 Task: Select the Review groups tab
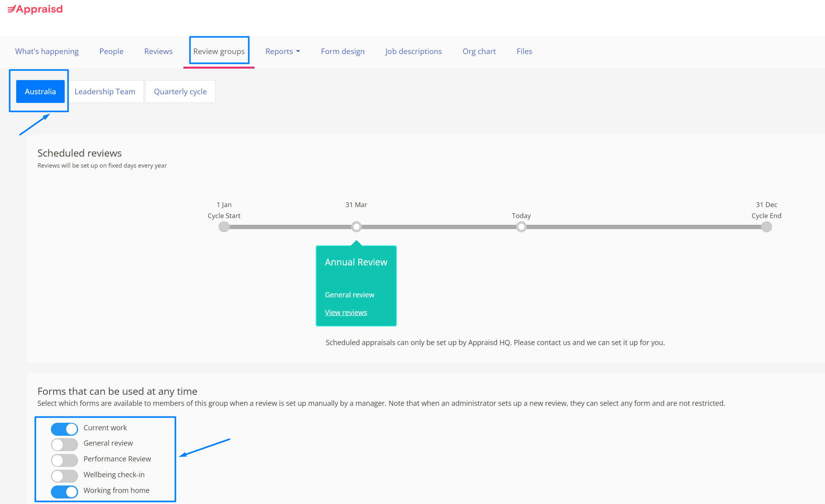219,51
